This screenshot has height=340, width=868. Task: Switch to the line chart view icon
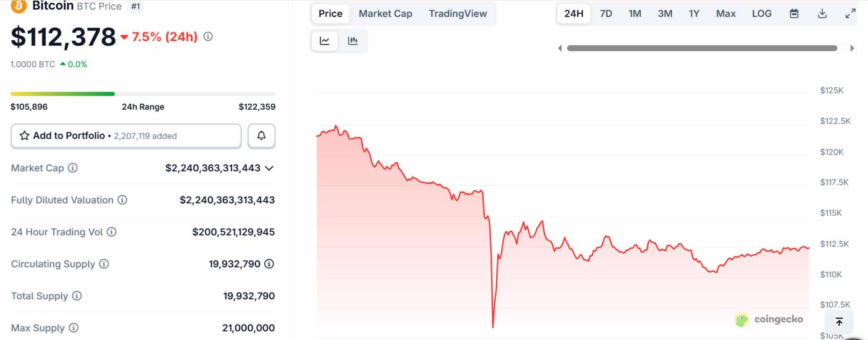[x=325, y=41]
